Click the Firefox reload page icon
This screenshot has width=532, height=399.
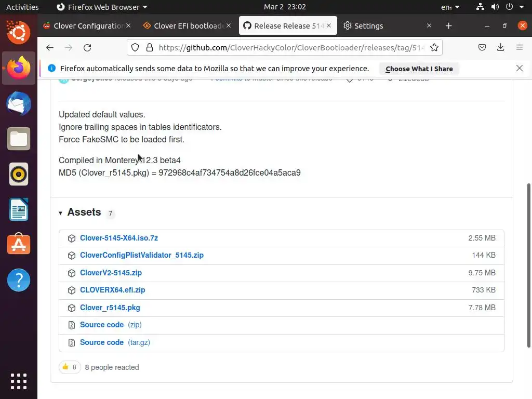(x=87, y=47)
